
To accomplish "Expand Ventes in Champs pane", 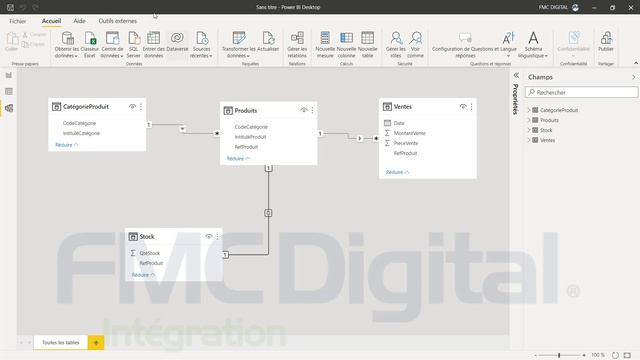I will coord(529,140).
